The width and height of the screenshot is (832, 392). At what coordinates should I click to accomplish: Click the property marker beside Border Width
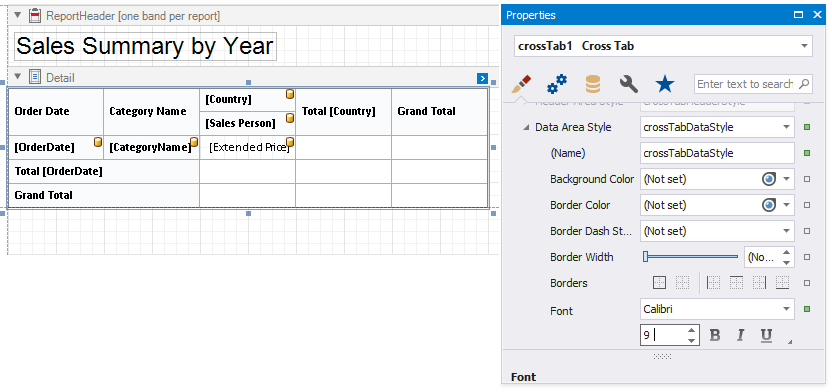pyautogui.click(x=807, y=257)
